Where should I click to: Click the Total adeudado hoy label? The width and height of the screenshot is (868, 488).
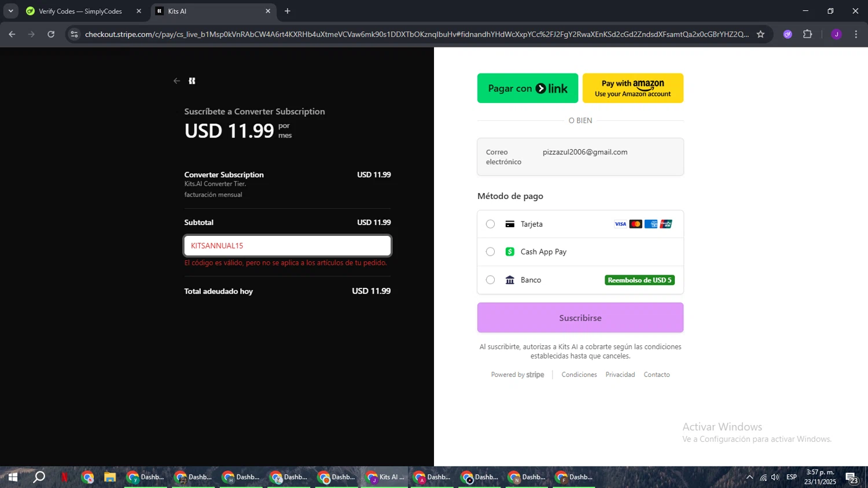[219, 291]
